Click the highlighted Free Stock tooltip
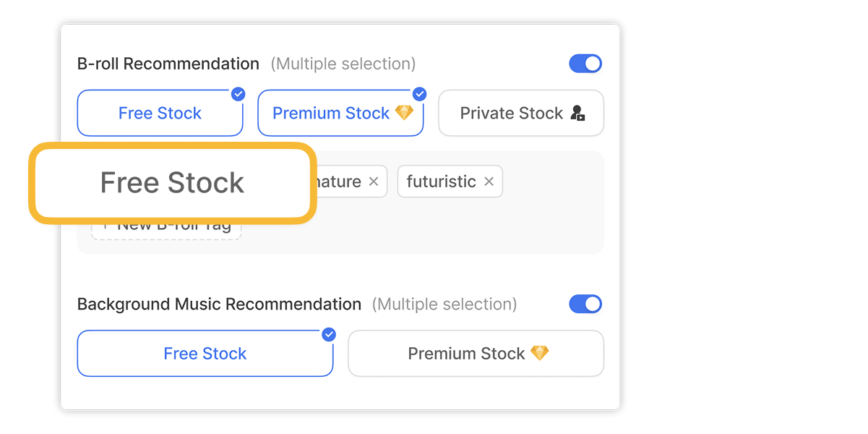This screenshot has height=434, width=868. click(172, 182)
